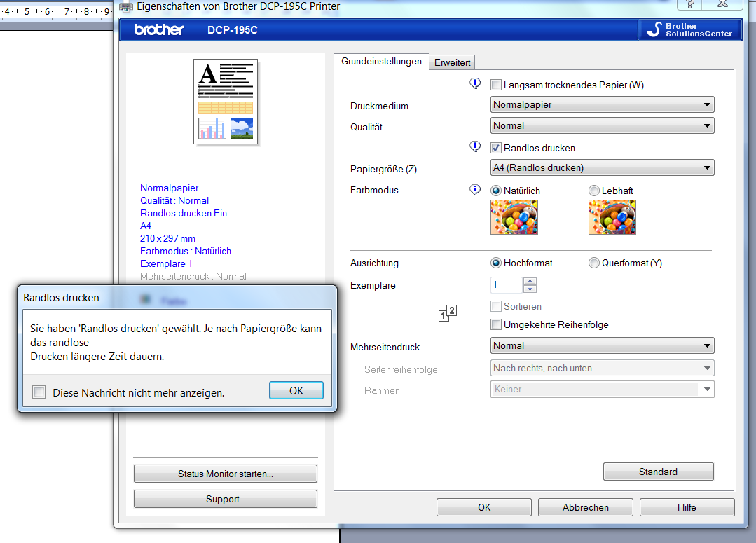Click info icon next to Randlos drucken
756x543 pixels.
click(475, 146)
